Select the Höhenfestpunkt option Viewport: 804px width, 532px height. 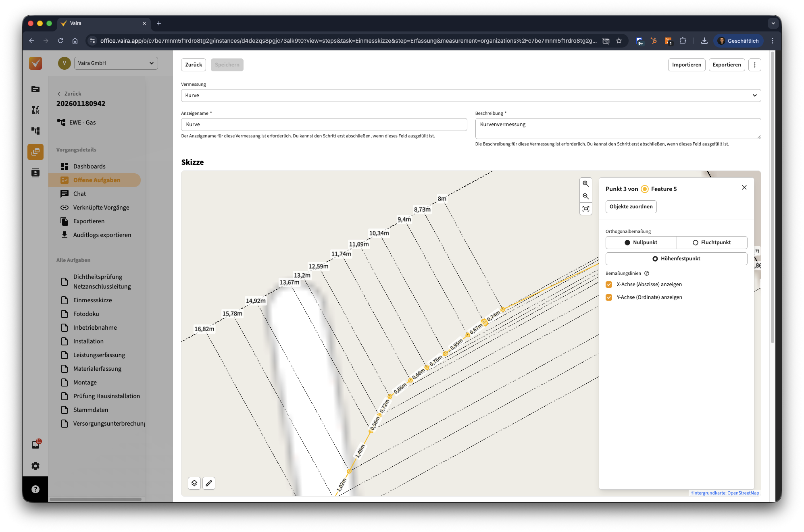pyautogui.click(x=676, y=259)
